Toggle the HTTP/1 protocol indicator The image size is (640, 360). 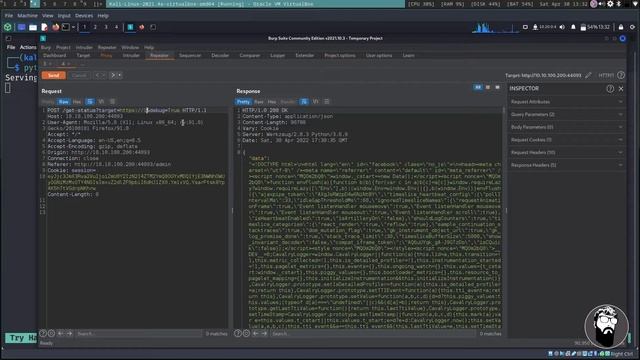click(x=606, y=75)
